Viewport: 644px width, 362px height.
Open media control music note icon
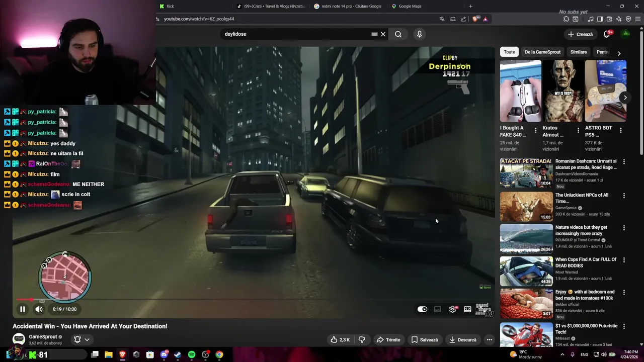591,19
